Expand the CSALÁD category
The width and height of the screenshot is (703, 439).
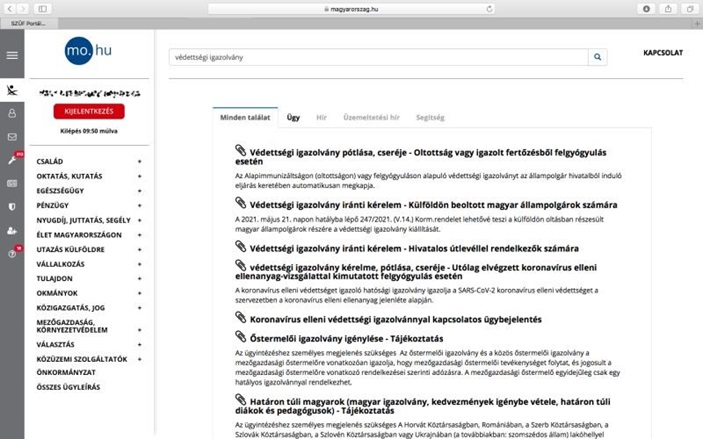(140, 161)
